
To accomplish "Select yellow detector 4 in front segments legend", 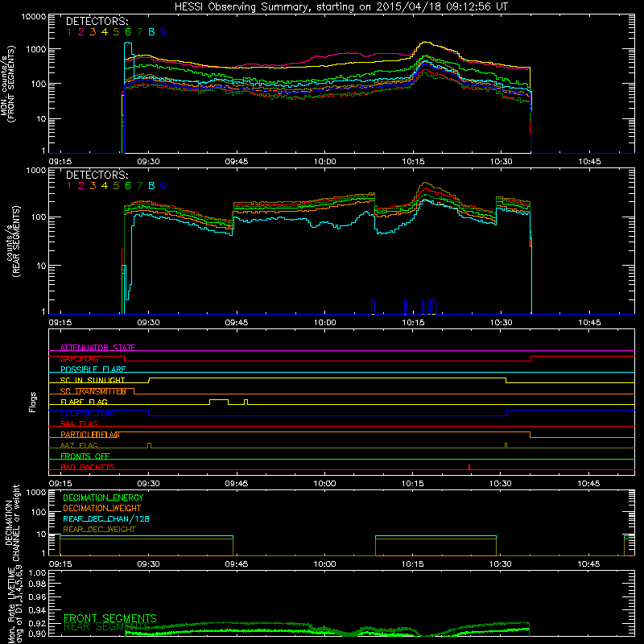I will pos(105,32).
